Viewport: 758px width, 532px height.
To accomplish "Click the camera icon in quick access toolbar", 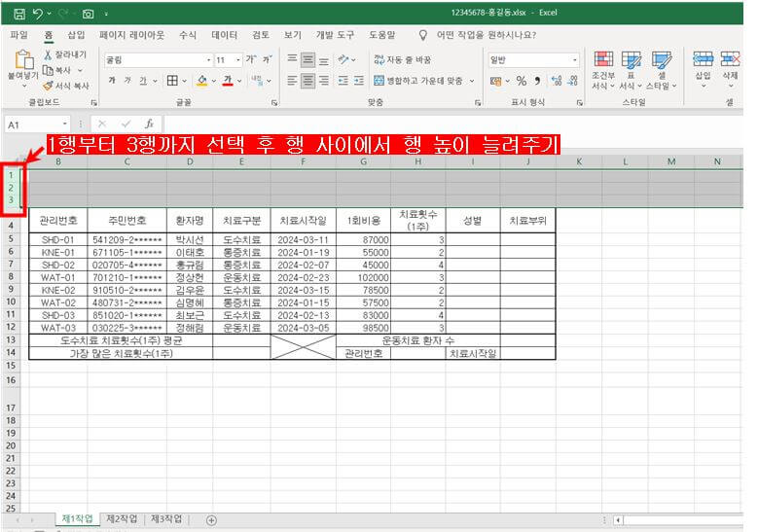I will [x=88, y=14].
